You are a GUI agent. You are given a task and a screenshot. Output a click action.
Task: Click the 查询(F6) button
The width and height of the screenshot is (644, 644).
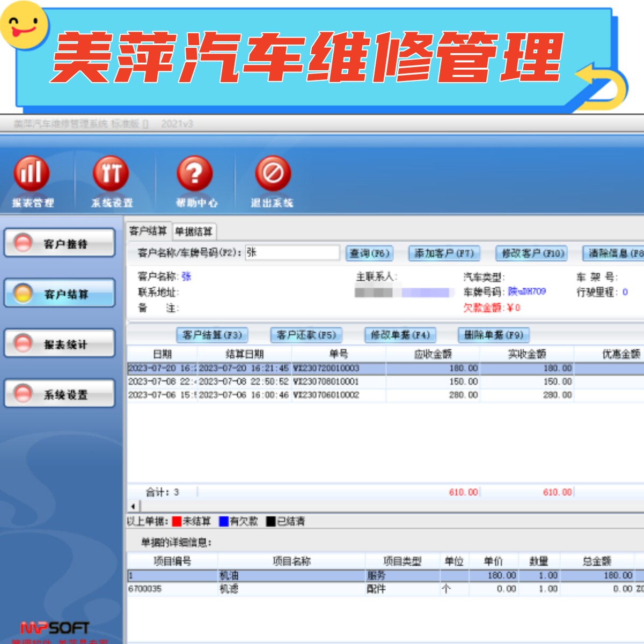[x=369, y=253]
